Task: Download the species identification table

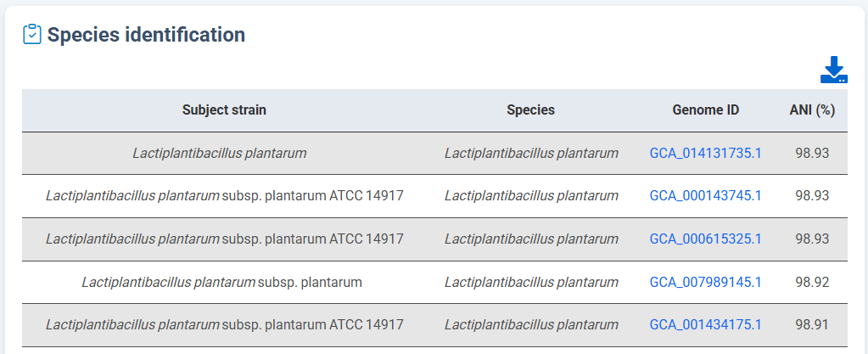Action: (x=833, y=70)
